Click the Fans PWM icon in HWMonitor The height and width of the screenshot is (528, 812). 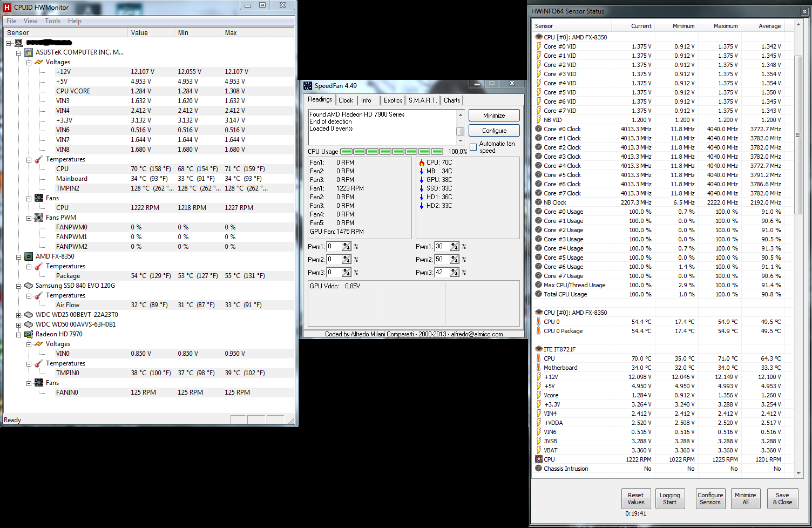[39, 218]
